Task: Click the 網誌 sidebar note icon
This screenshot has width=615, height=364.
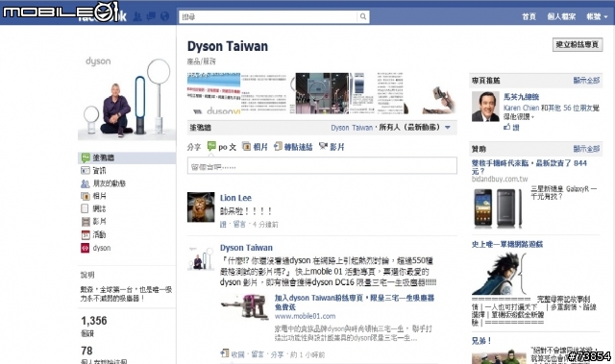Action: tap(86, 208)
